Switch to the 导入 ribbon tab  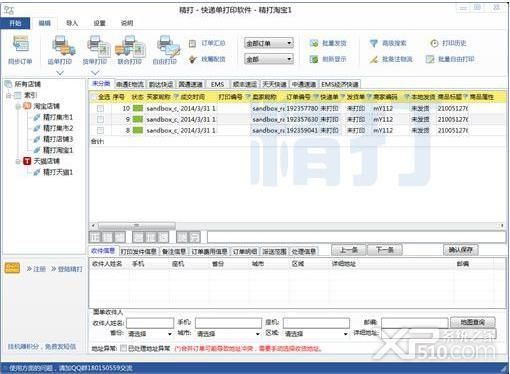(72, 23)
